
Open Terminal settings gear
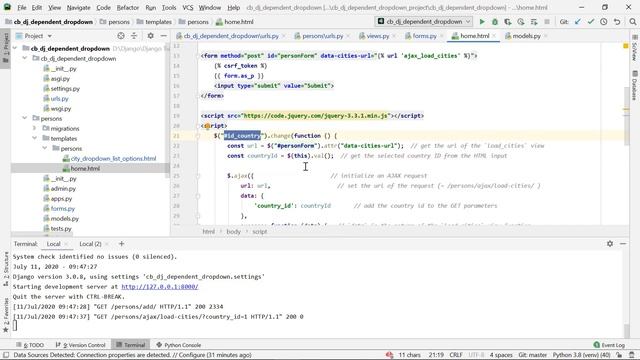click(x=610, y=244)
